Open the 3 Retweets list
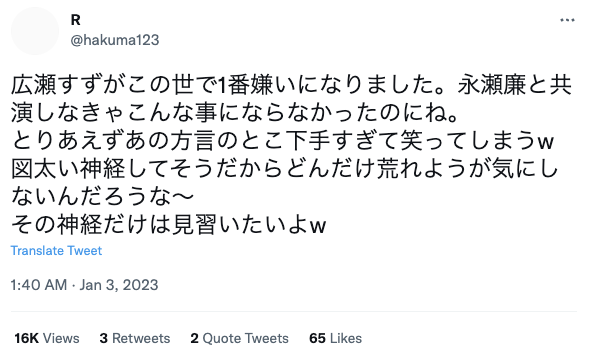 click(135, 338)
